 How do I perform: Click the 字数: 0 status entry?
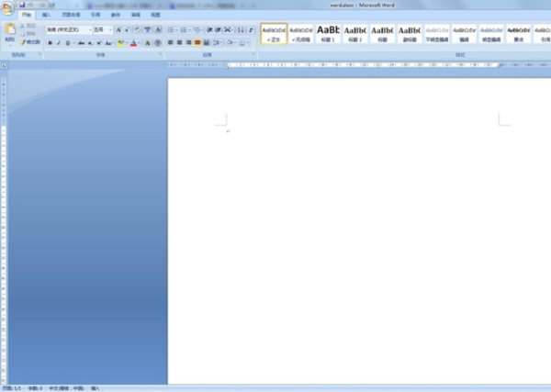35,388
